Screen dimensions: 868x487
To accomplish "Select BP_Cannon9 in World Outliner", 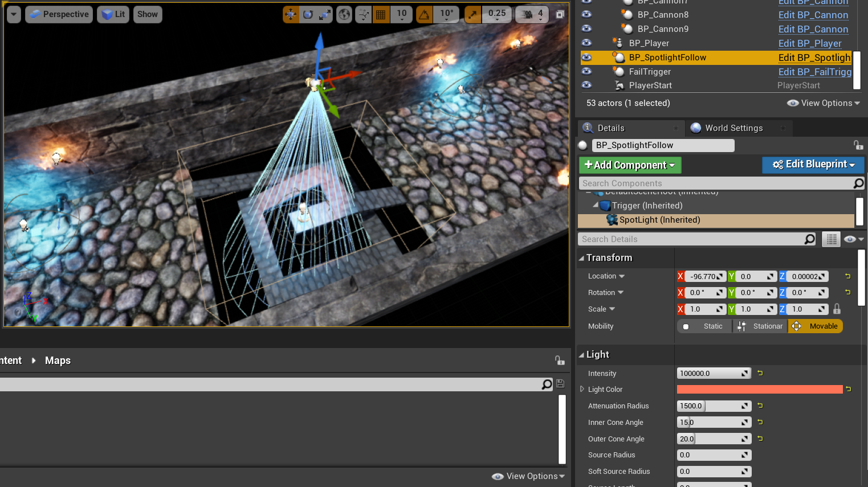I will pos(663,29).
